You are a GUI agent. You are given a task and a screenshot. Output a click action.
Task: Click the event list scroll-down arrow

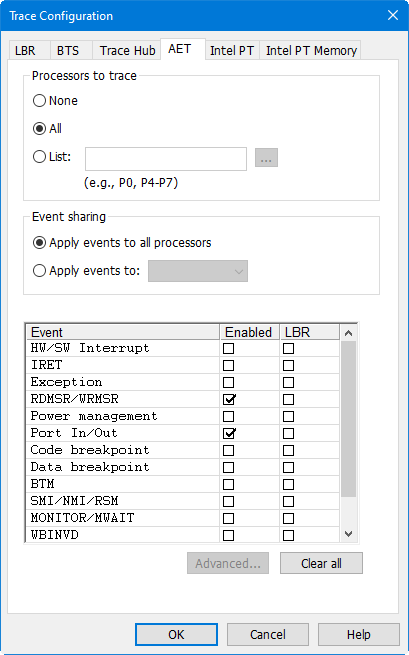point(349,534)
